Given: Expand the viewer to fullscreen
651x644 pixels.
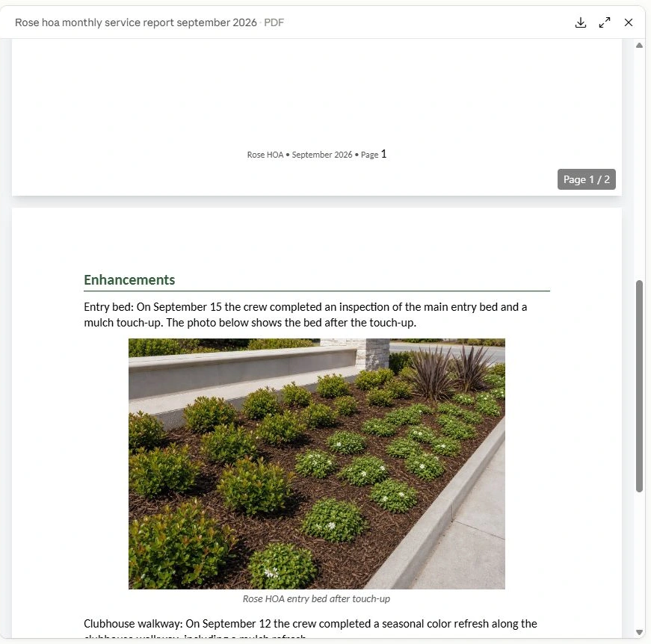Looking at the screenshot, I should pos(605,22).
